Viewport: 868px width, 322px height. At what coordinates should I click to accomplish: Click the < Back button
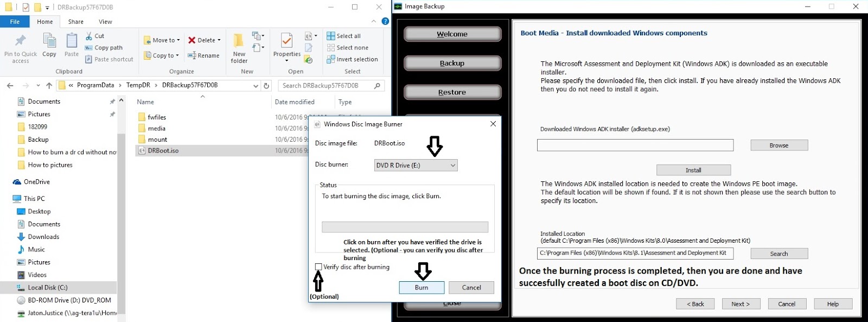pos(695,304)
